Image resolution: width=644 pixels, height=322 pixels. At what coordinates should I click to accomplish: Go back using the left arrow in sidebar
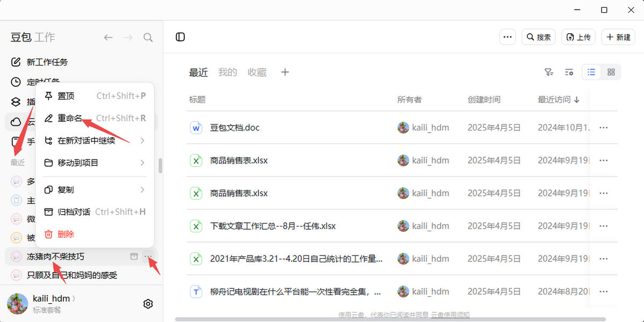pos(108,37)
